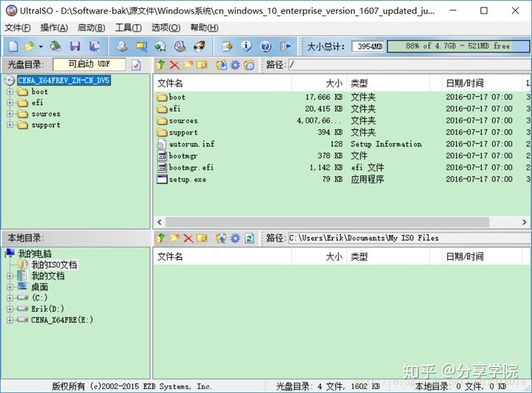The height and width of the screenshot is (393, 532).
Task: Expand the efi folder in disc tree
Action: [10, 103]
